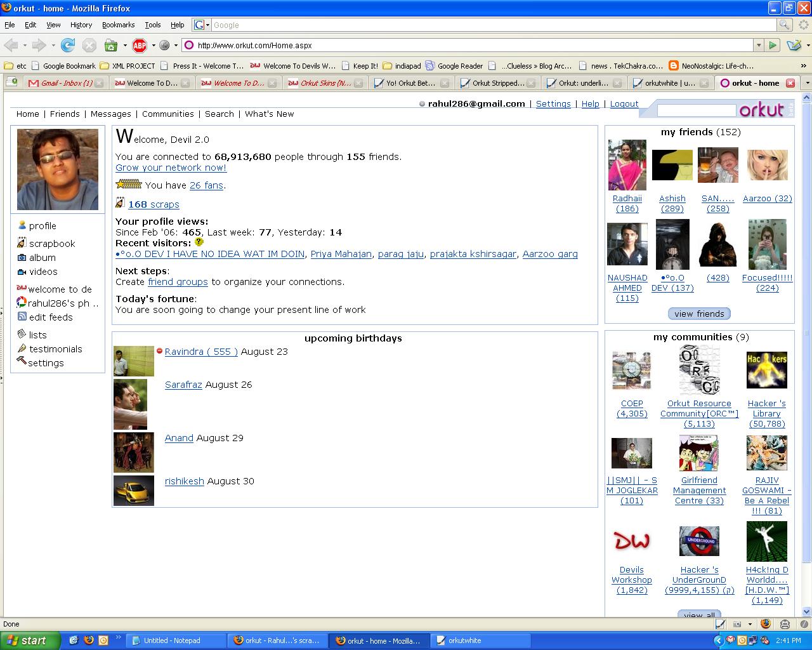The image size is (812, 650).
Task: Click the Google search bar field
Action: 494,25
